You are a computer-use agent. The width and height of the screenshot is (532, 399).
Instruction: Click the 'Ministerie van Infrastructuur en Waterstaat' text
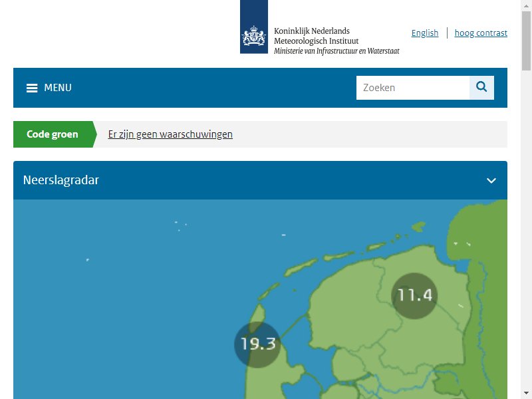[336, 51]
